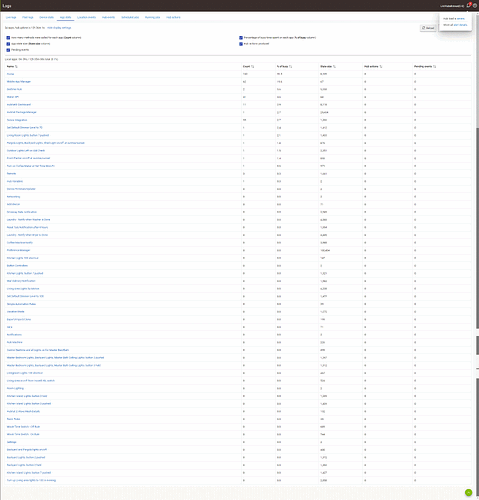Switch to the Scheduled jobs tab

(130, 17)
